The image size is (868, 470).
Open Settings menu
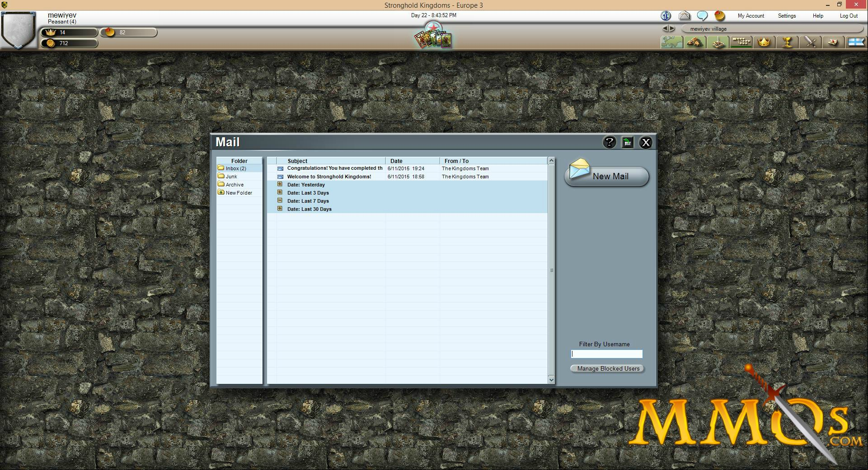click(x=787, y=16)
